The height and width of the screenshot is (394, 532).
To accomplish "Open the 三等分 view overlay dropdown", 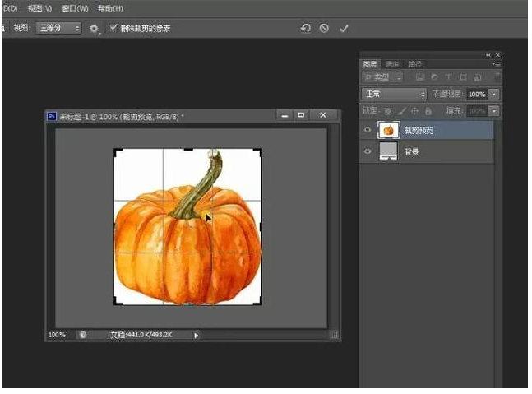I will (x=58, y=28).
